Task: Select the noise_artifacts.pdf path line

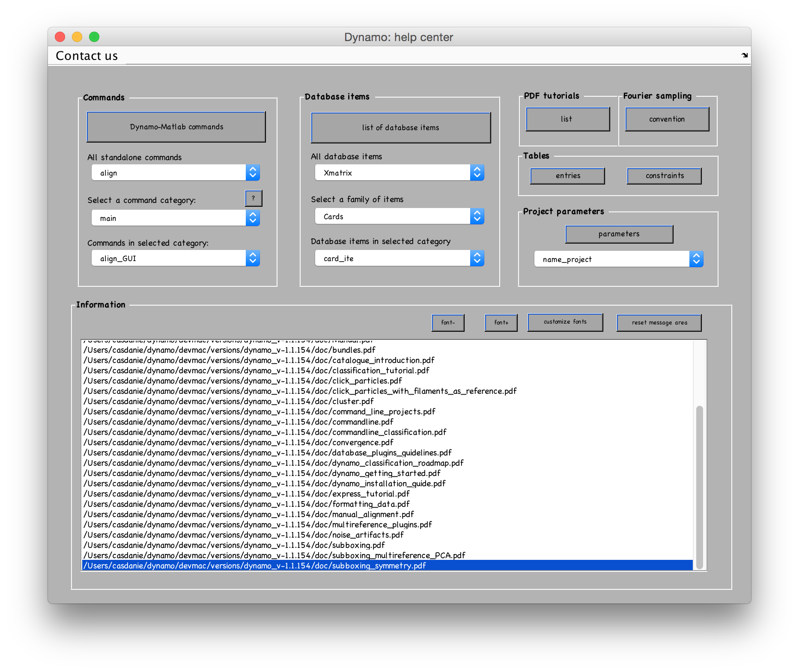Action: coord(387,535)
